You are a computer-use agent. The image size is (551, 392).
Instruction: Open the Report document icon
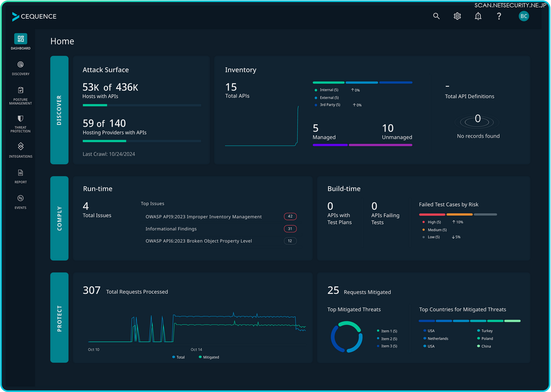tap(21, 173)
